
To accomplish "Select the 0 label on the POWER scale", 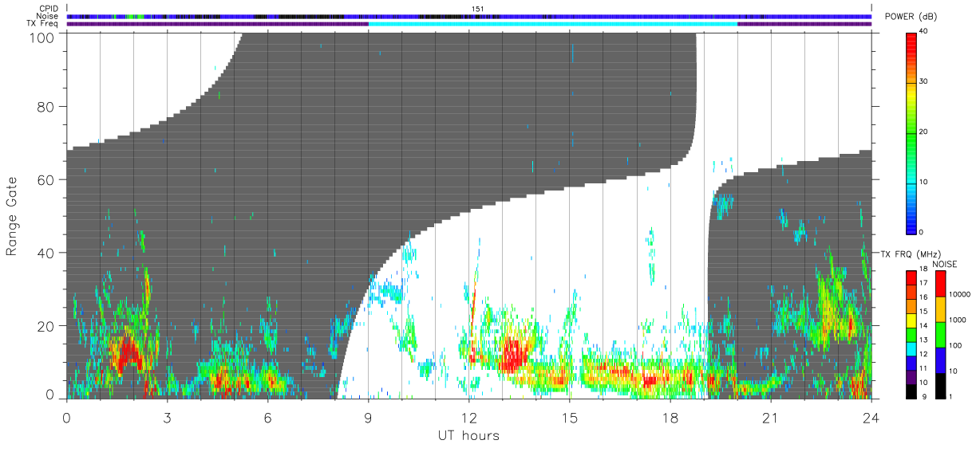I will tap(922, 232).
